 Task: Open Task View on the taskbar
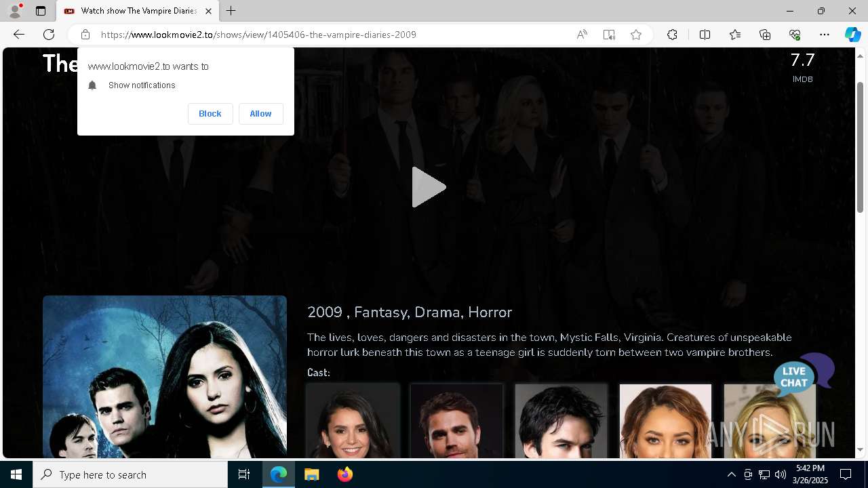click(244, 474)
